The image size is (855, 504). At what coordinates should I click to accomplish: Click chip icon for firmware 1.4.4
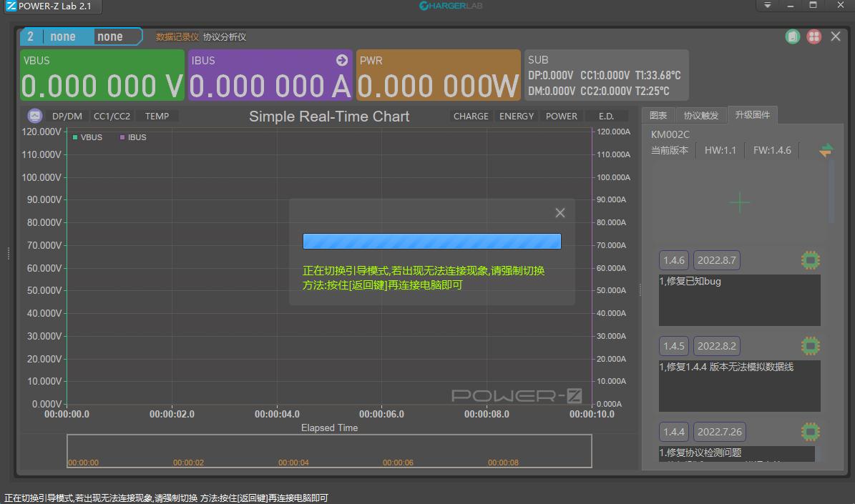tap(810, 432)
